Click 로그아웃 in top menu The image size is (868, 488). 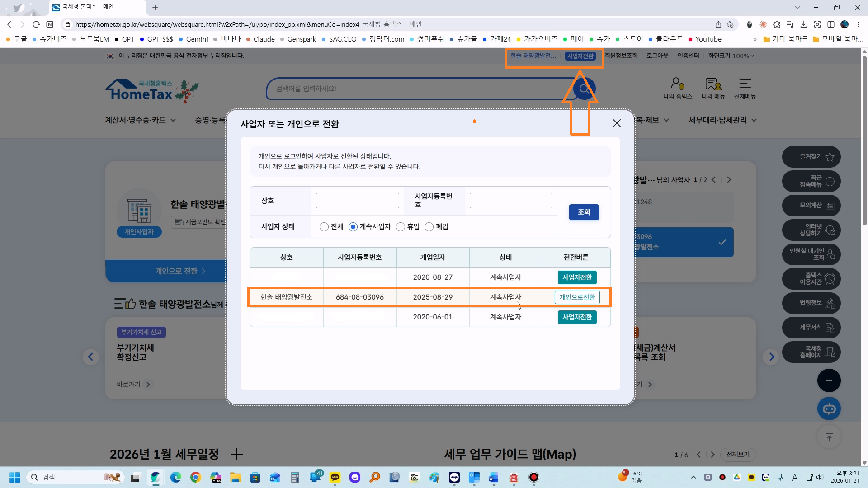[x=657, y=56]
